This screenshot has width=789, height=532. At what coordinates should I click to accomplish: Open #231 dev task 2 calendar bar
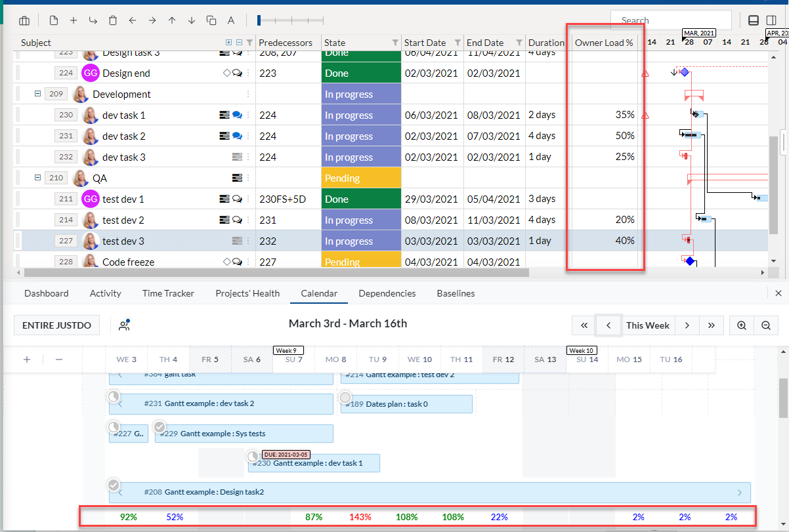[221, 403]
